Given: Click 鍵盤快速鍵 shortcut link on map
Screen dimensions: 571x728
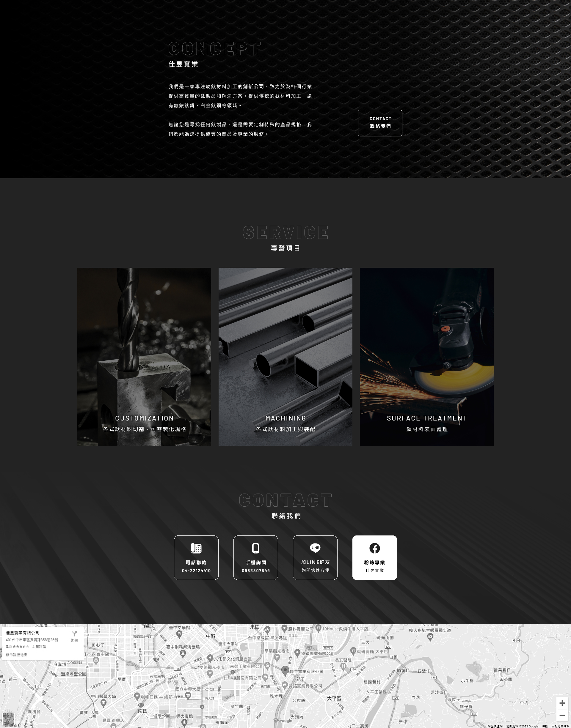Looking at the screenshot, I should coord(495,726).
